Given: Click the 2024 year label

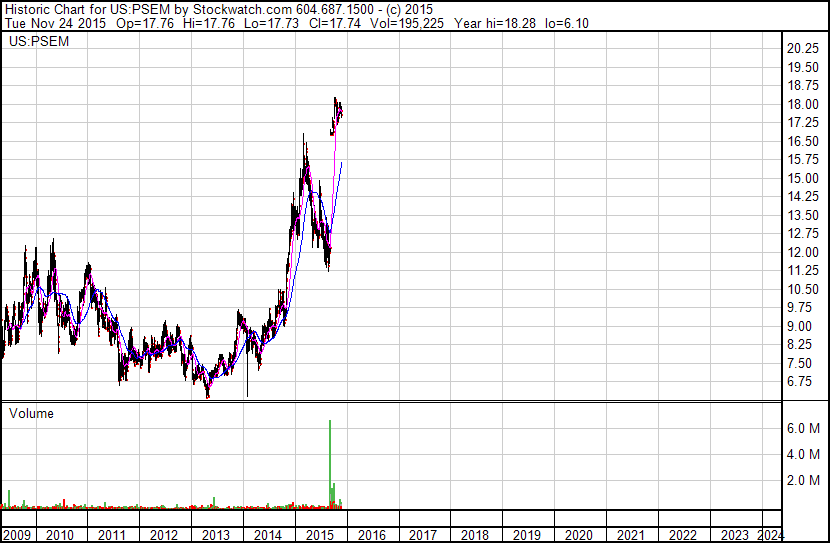Looking at the screenshot, I should (x=770, y=535).
